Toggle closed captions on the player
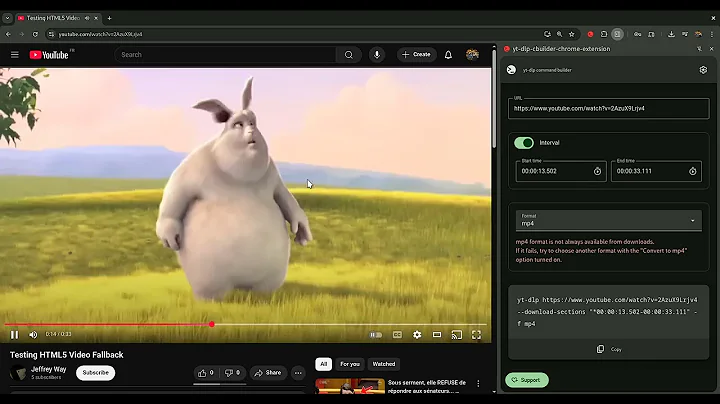The height and width of the screenshot is (404, 720). point(397,335)
